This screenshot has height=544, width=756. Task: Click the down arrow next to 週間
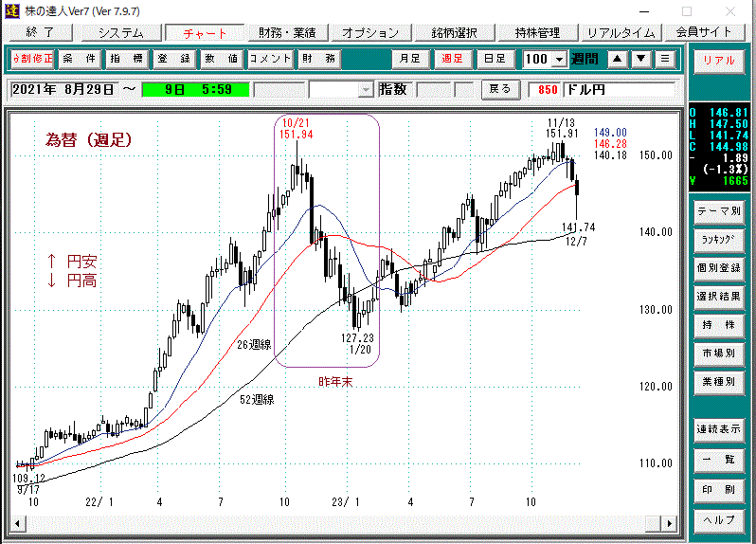point(641,59)
